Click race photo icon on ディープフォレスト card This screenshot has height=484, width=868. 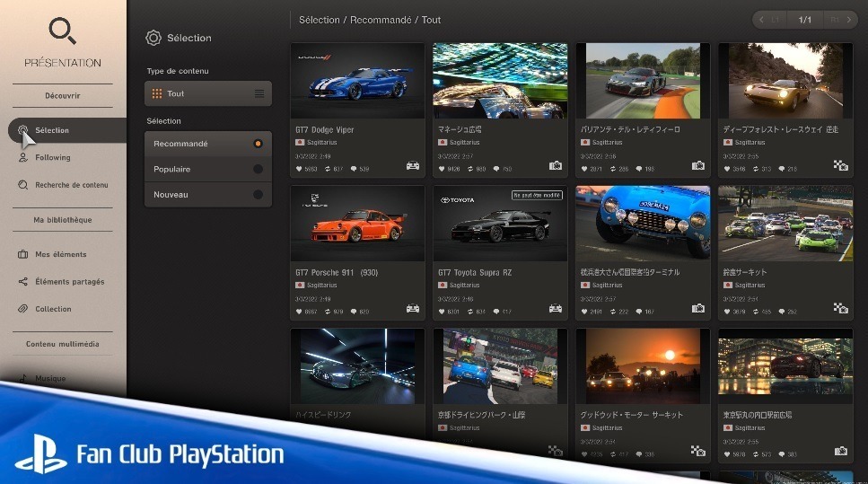tap(840, 165)
